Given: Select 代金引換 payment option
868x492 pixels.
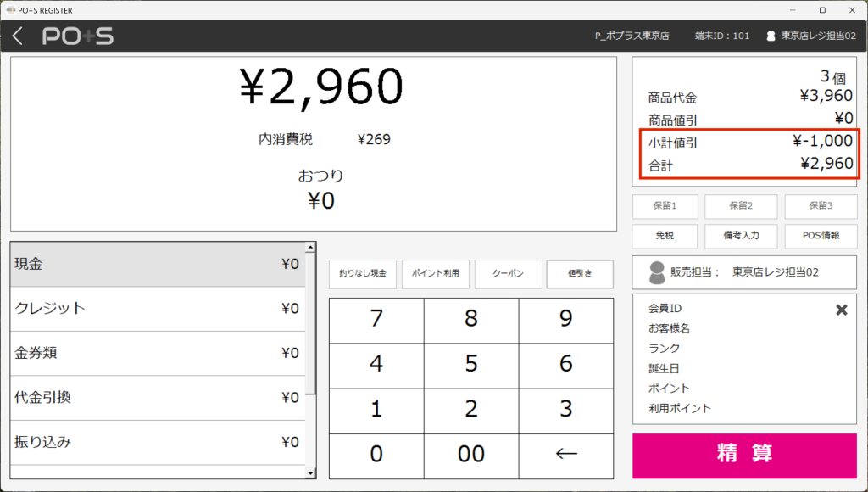Looking at the screenshot, I should pyautogui.click(x=158, y=397).
